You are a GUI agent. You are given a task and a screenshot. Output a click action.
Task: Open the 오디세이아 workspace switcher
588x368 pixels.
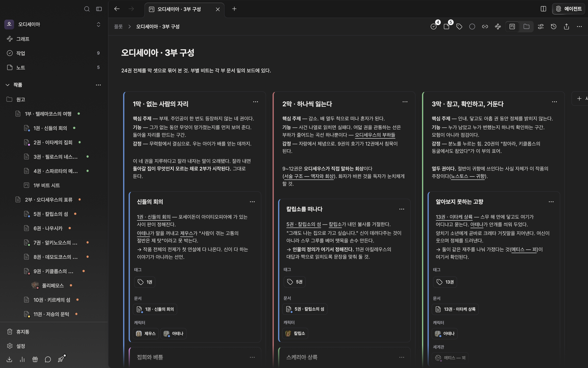click(x=54, y=24)
